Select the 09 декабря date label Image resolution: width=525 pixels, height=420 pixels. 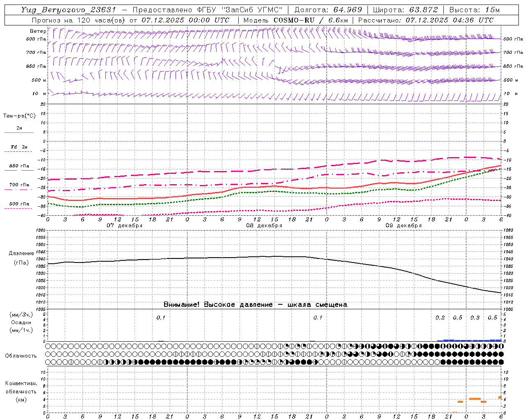coord(404,226)
